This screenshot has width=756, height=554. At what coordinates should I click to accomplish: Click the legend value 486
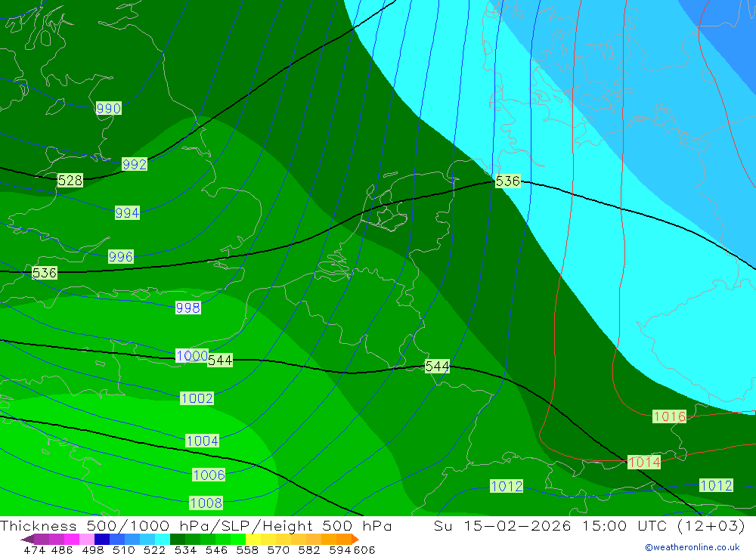click(x=62, y=549)
